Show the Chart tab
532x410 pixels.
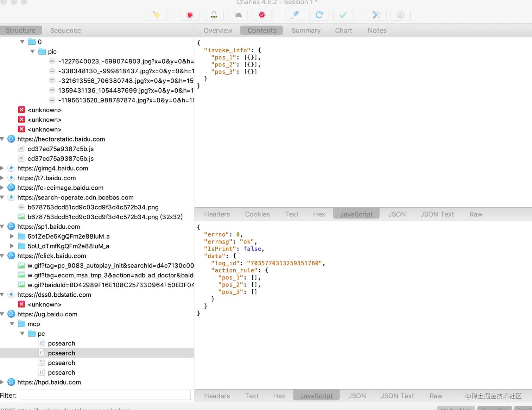pos(343,31)
